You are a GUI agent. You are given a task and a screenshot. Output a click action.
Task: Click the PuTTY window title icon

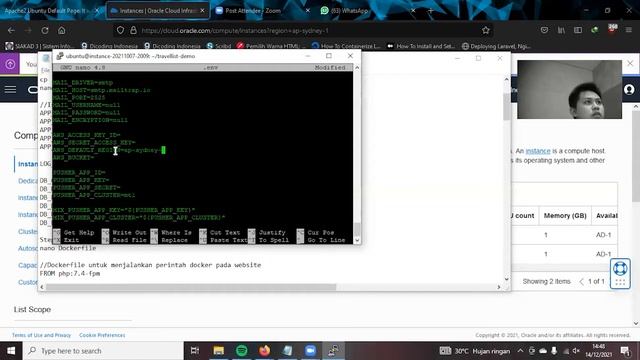pos(60,56)
